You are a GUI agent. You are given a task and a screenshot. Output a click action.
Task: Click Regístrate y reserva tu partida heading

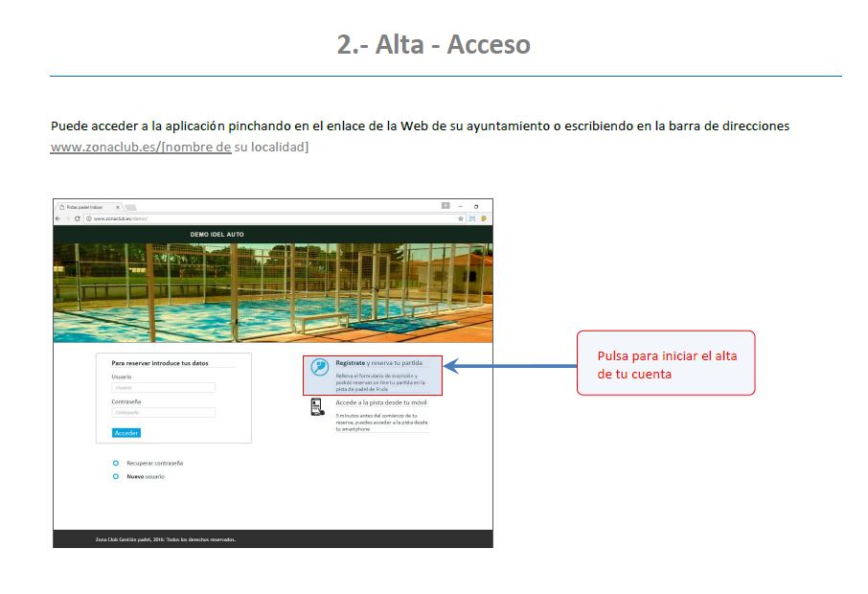coord(379,363)
